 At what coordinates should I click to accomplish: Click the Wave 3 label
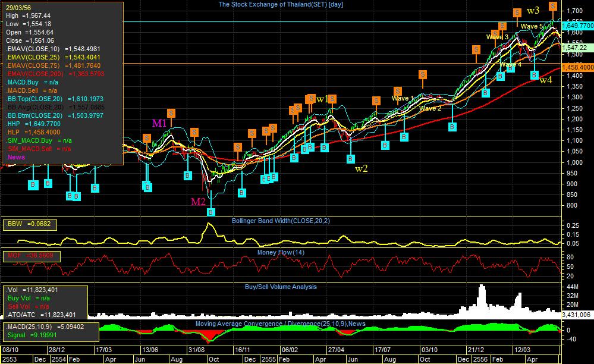(497, 37)
